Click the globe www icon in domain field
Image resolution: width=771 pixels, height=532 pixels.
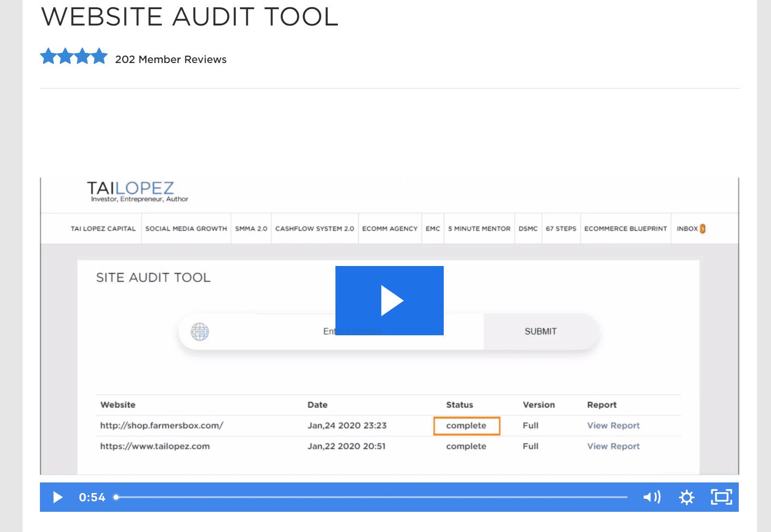point(200,331)
